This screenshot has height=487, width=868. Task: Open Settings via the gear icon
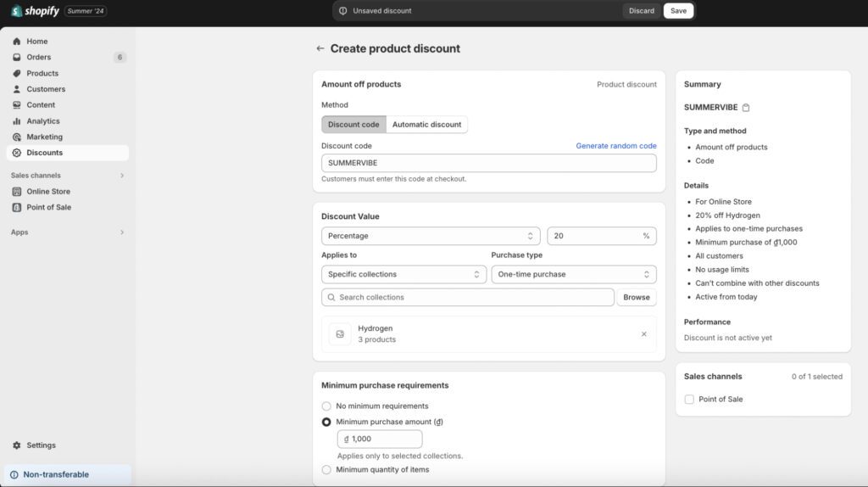[17, 445]
